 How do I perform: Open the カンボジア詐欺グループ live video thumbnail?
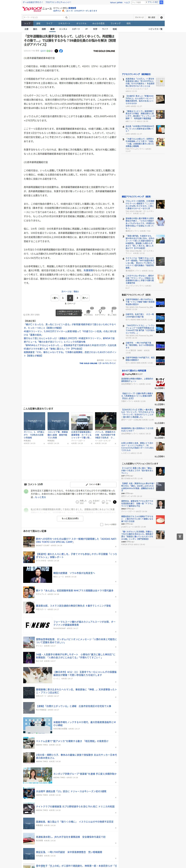pyautogui.click(x=38, y=776)
